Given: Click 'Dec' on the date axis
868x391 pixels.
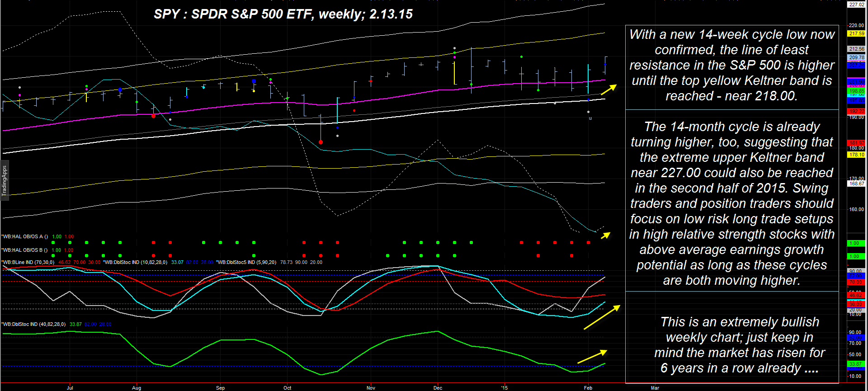Looking at the screenshot, I should pyautogui.click(x=438, y=388).
